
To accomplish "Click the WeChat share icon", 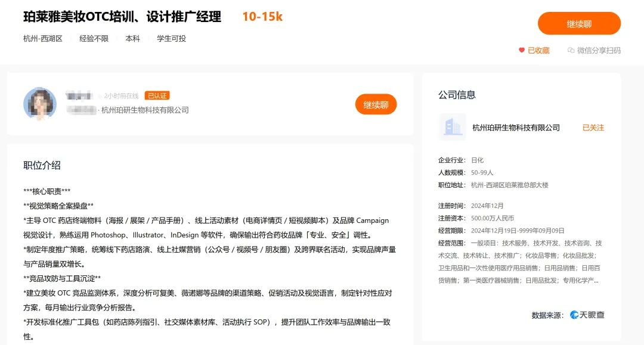I will tap(571, 50).
